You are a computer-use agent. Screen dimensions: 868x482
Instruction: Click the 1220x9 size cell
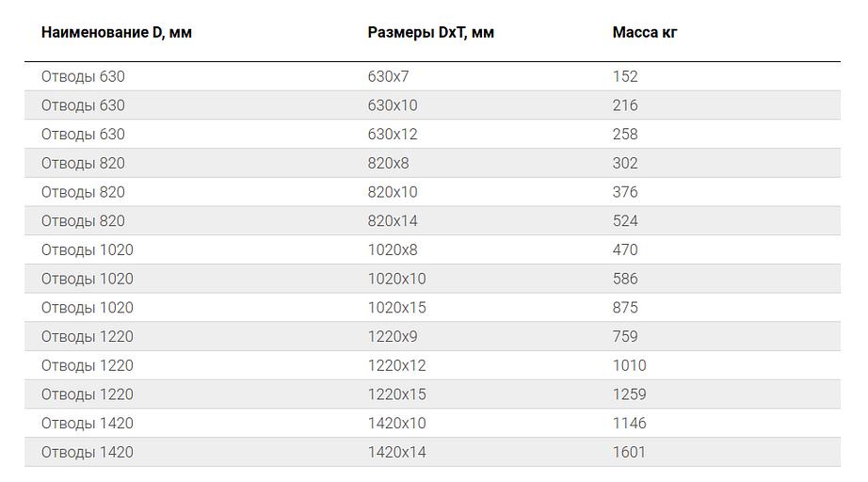click(x=393, y=337)
